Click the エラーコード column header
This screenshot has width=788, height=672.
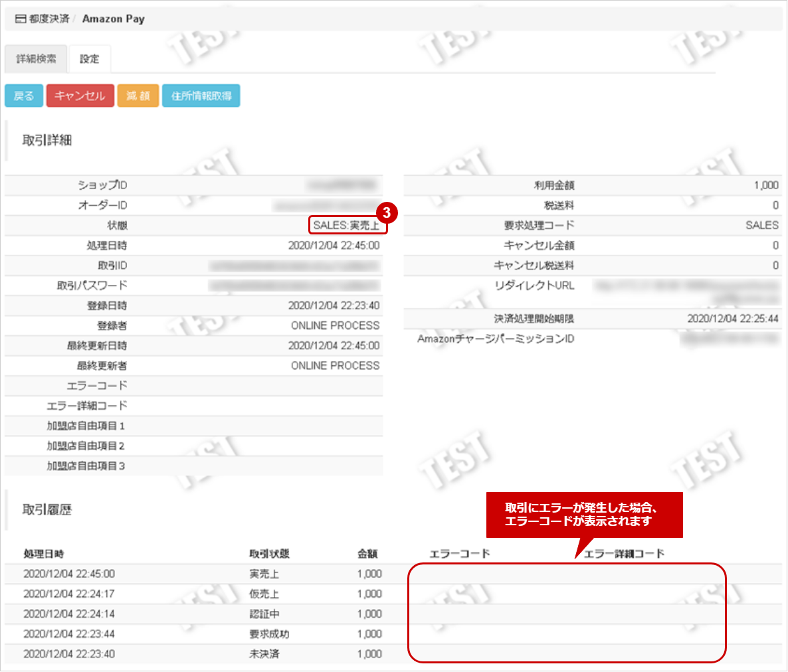[x=460, y=554]
